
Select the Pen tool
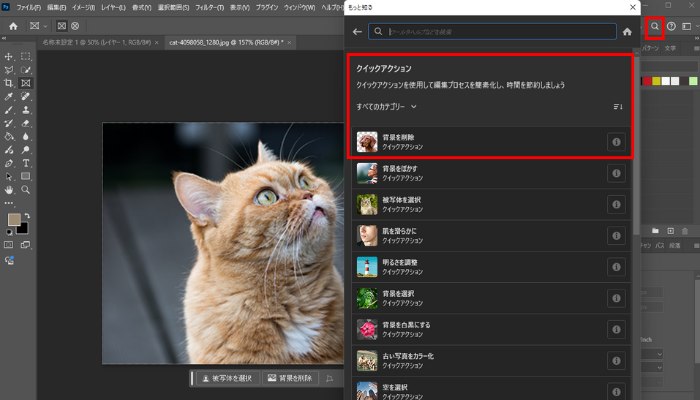(x=8, y=163)
